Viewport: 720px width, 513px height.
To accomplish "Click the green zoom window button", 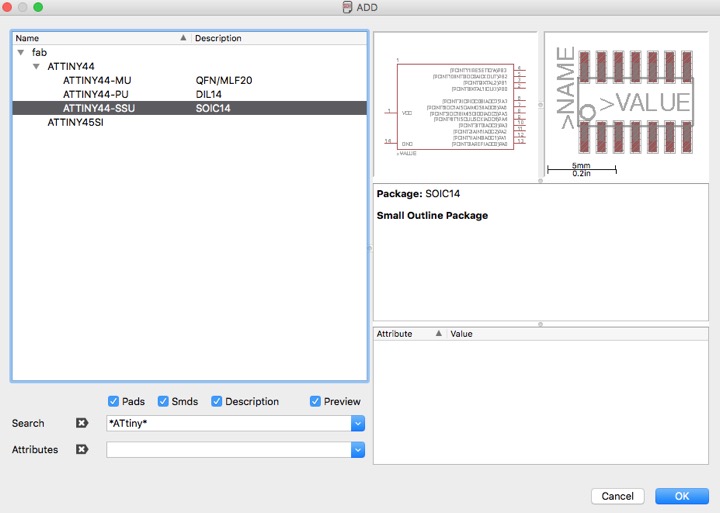I will 38,7.
